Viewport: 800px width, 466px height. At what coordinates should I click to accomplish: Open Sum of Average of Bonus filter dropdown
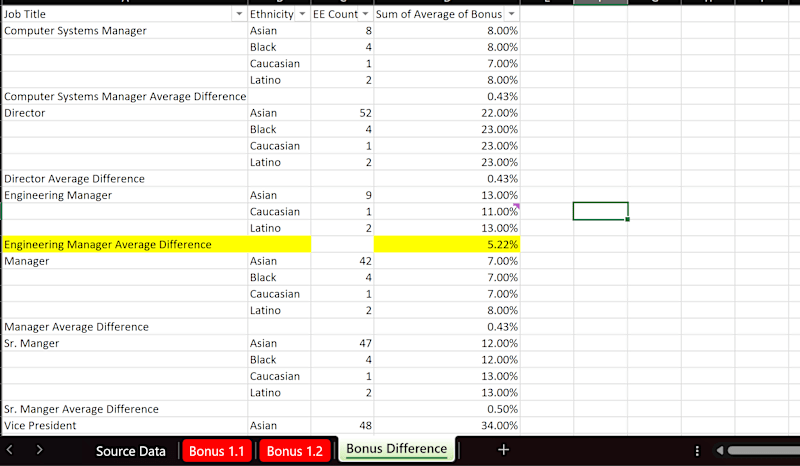pyautogui.click(x=511, y=14)
